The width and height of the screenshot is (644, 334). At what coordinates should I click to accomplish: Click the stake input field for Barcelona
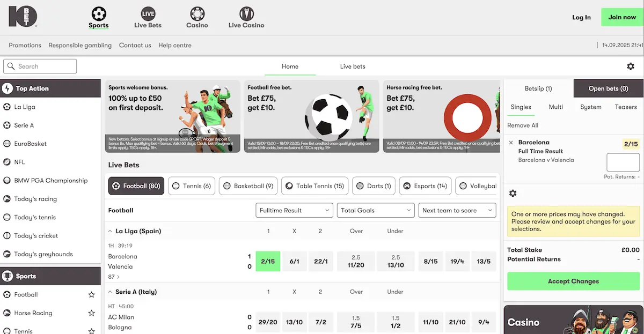(x=623, y=162)
